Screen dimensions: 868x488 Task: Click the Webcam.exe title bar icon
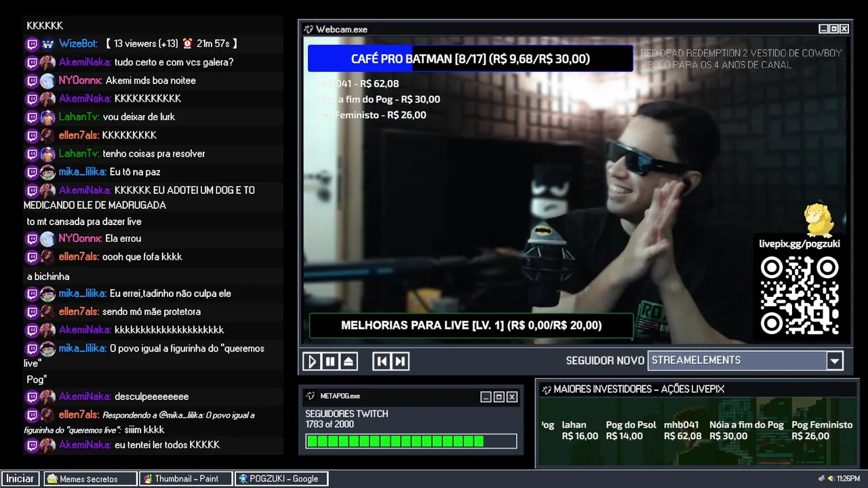(309, 29)
